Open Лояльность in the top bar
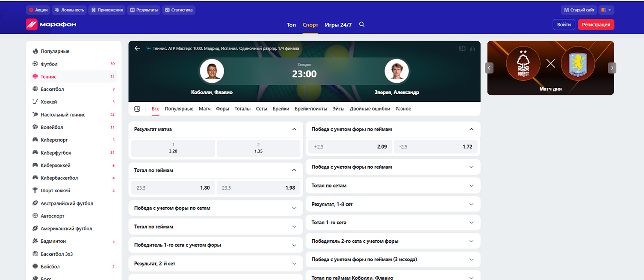Screen dimensions: 644x280 pyautogui.click(x=69, y=10)
